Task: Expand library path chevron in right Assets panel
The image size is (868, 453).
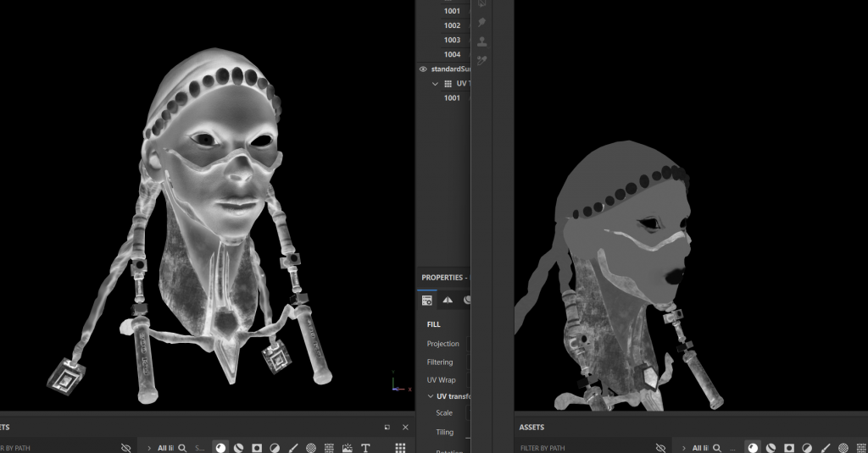Action: tap(684, 448)
